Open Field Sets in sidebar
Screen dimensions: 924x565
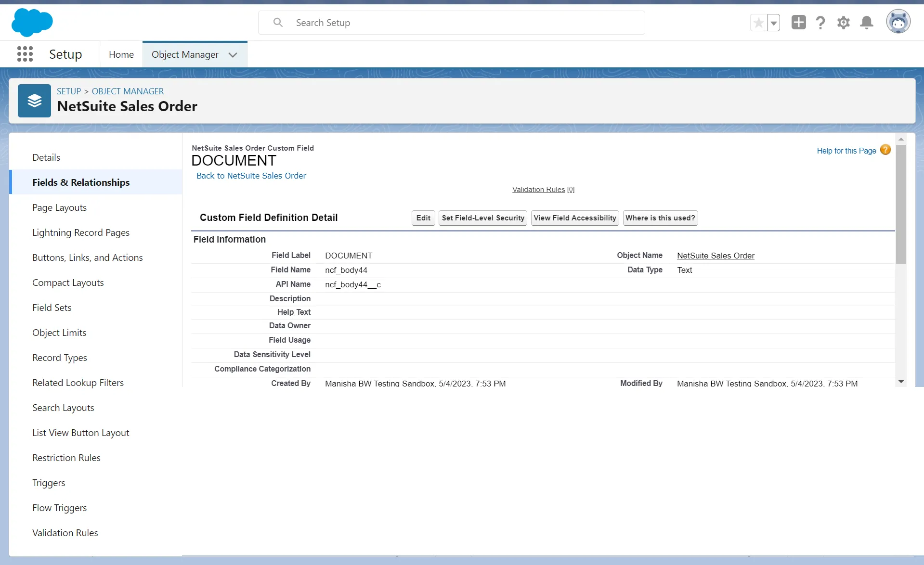pyautogui.click(x=52, y=308)
